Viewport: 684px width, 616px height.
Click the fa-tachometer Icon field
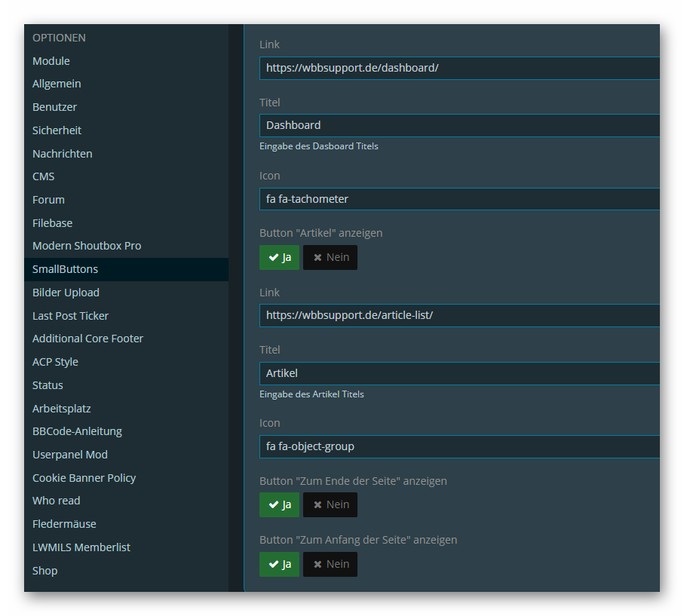tap(459, 199)
